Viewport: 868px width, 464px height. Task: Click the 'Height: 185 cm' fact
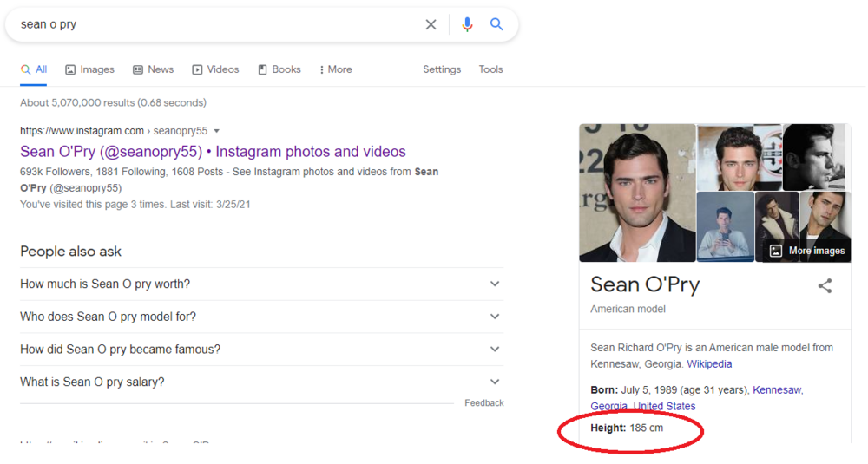627,428
